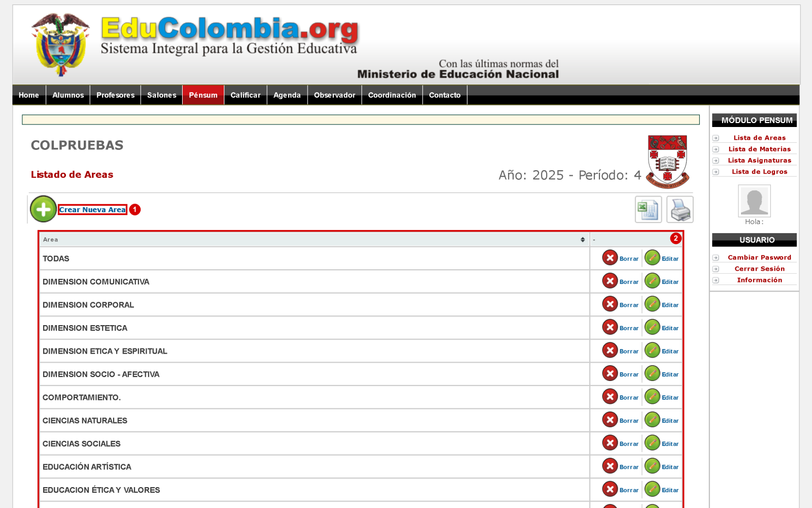The width and height of the screenshot is (812, 508).
Task: Click the green plus new area icon
Action: (x=43, y=209)
